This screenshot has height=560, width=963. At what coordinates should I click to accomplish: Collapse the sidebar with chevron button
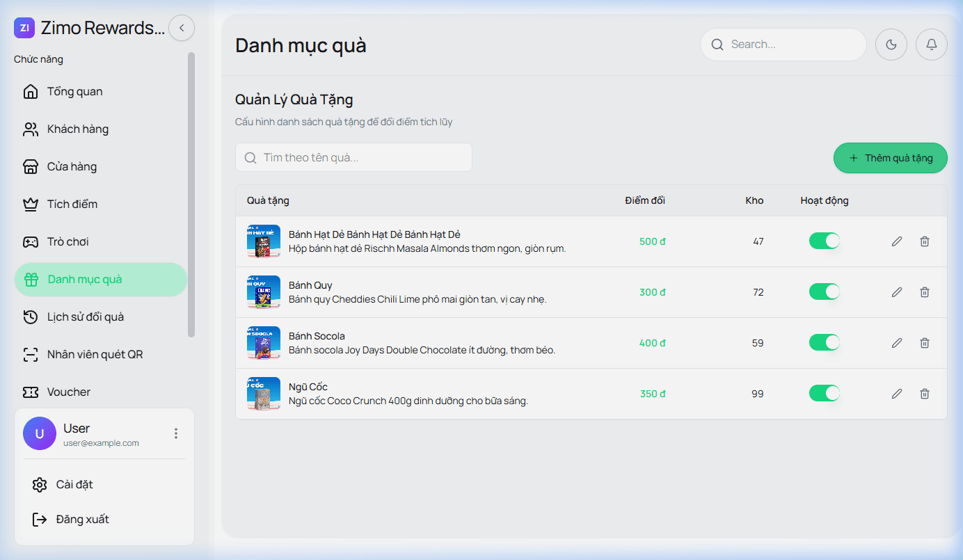click(x=182, y=28)
